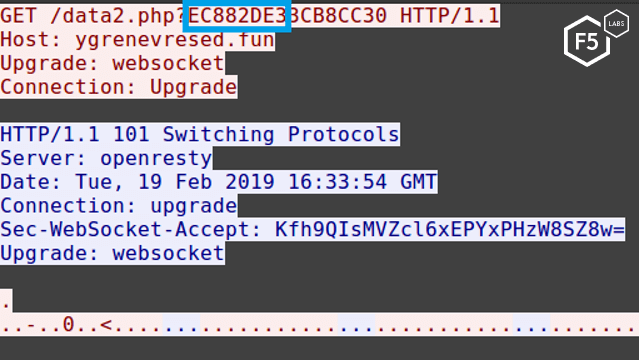Click the Connection: Upgrade request header
This screenshot has width=639, height=360.
tap(119, 87)
